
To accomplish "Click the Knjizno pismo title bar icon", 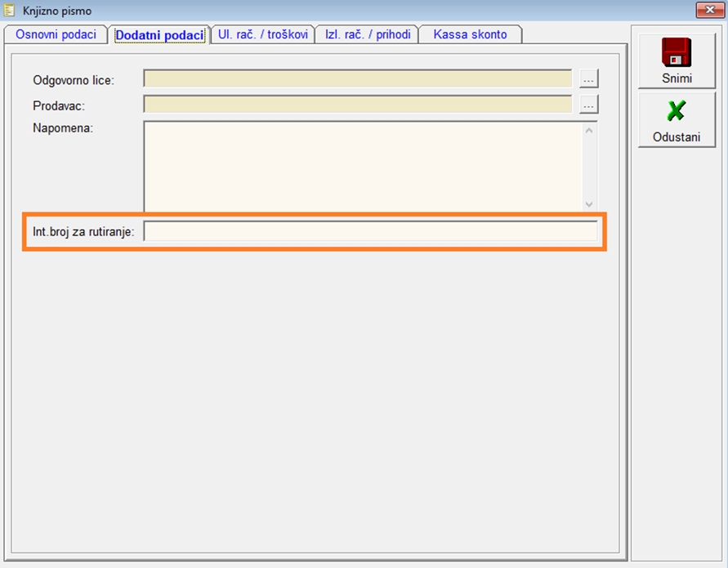I will (11, 11).
